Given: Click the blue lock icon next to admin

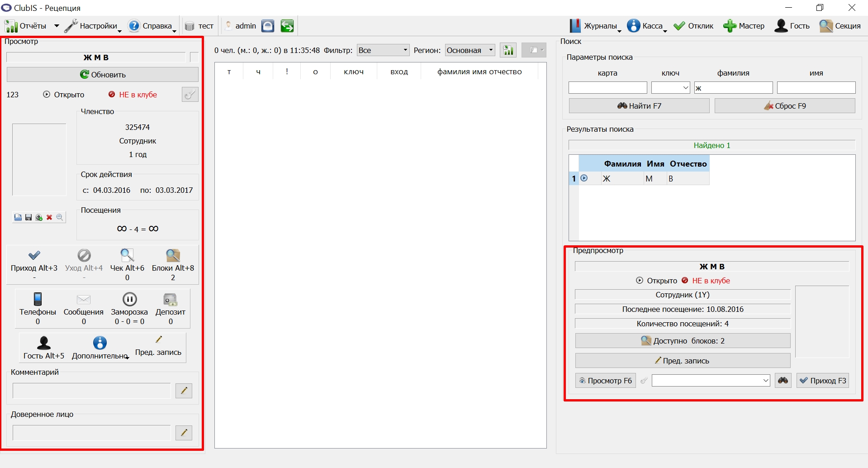Looking at the screenshot, I should click(x=268, y=26).
